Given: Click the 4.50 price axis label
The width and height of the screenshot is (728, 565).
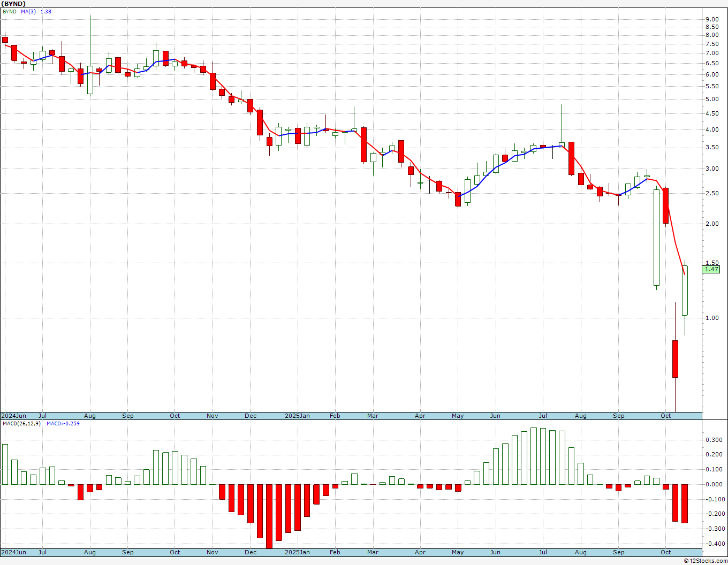Looking at the screenshot, I should [x=712, y=113].
